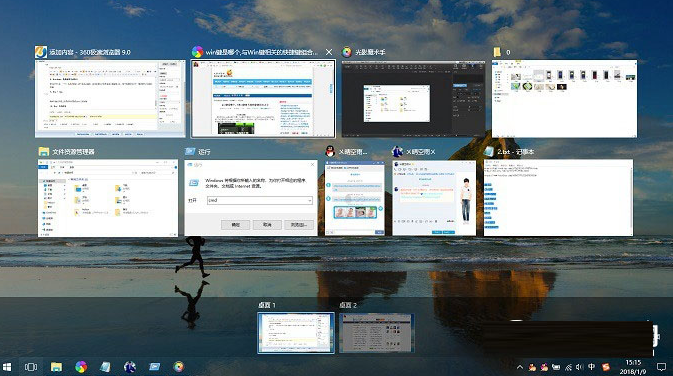The width and height of the screenshot is (673, 376).
Task: Click the notepad icon on the taskbar
Action: coord(105,367)
